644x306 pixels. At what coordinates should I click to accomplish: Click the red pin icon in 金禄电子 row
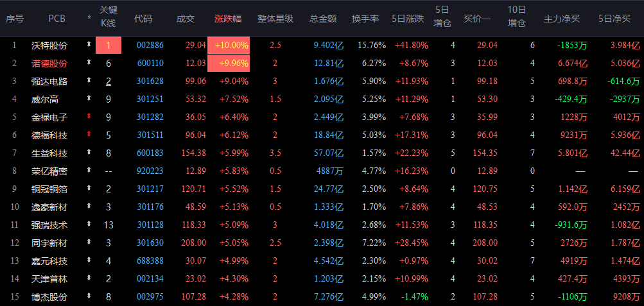89,117
